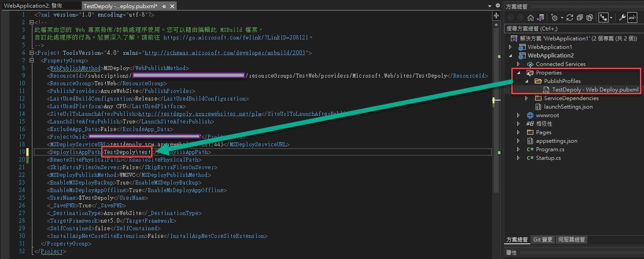Image resolution: width=644 pixels, height=259 pixels.
Task: Switch to the Git 變更 tab
Action: click(543, 240)
